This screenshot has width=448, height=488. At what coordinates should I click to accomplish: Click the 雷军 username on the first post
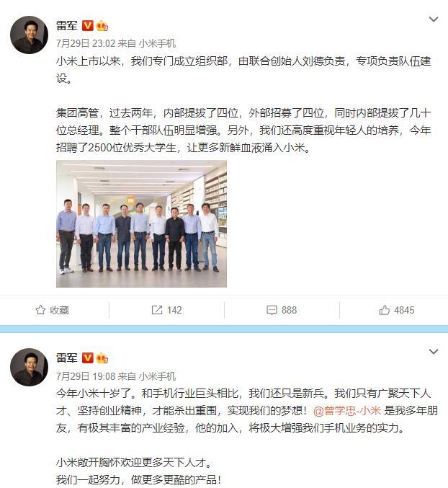click(x=67, y=25)
